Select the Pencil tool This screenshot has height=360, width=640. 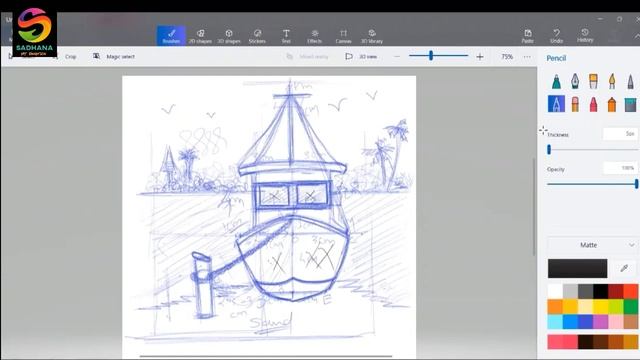(x=556, y=104)
